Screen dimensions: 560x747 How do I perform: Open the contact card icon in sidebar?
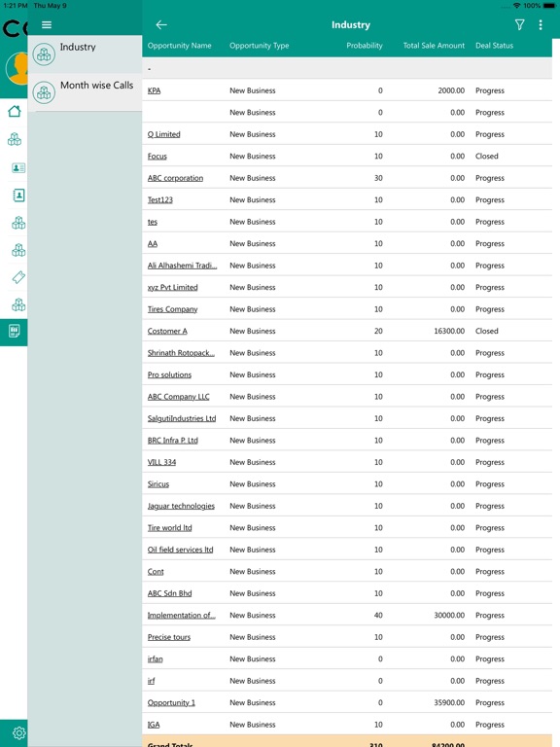click(x=18, y=167)
